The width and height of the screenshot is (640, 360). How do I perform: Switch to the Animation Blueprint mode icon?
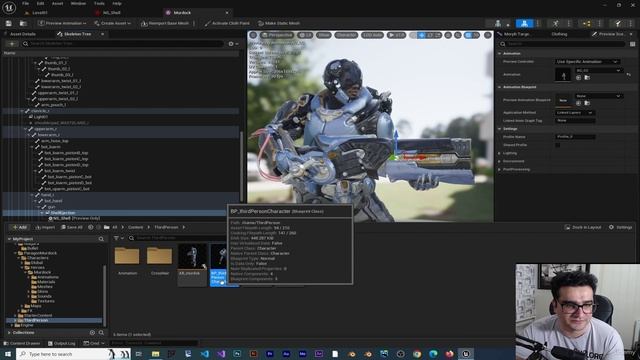click(x=587, y=23)
